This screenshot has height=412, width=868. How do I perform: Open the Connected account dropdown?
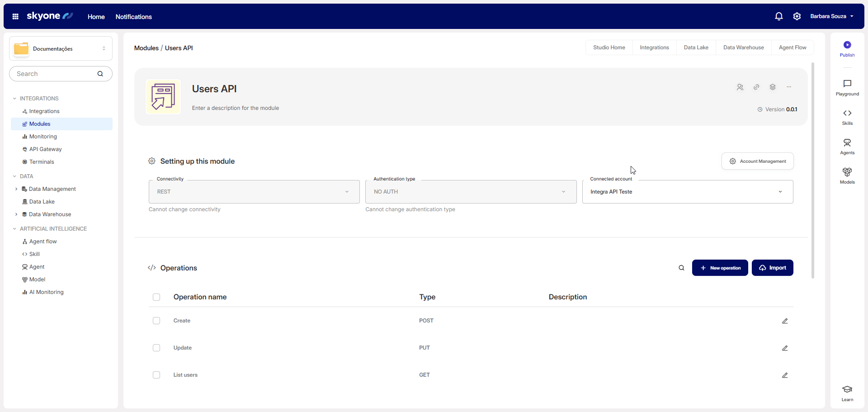coord(687,192)
